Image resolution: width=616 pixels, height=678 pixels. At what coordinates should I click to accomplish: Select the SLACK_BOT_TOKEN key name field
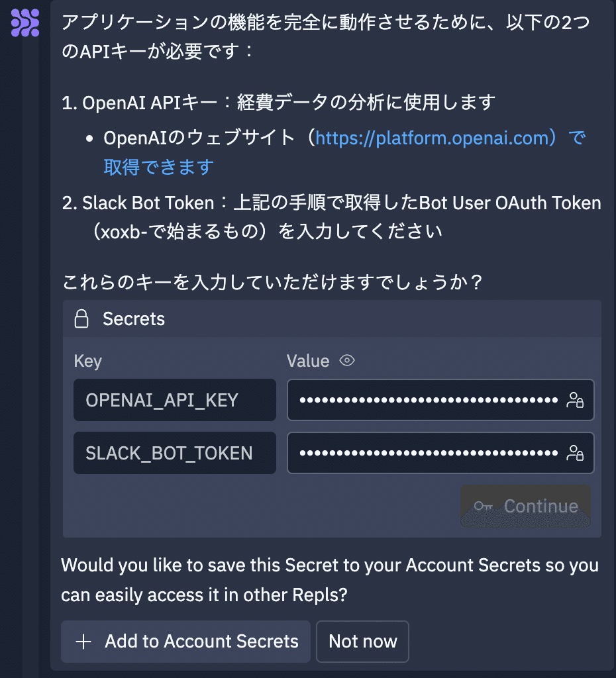point(174,453)
